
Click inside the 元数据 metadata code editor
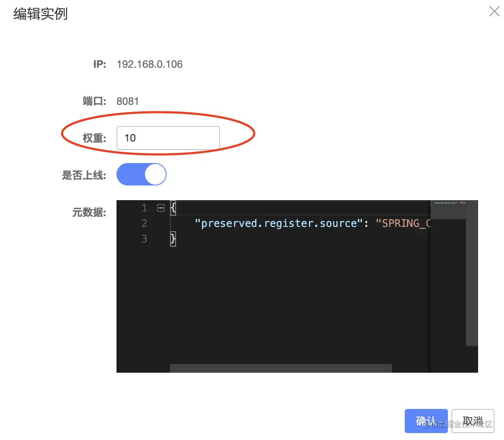click(280, 280)
